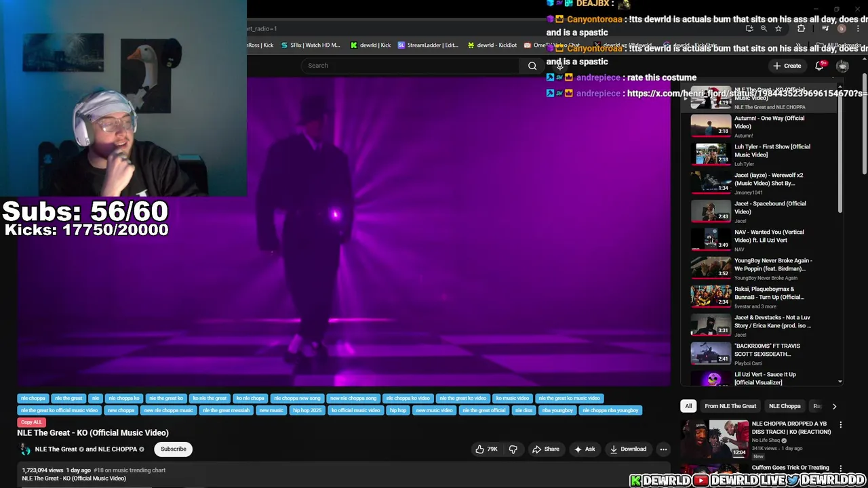The height and width of the screenshot is (488, 868).
Task: Select the From NLE The Great chip
Action: (x=730, y=406)
